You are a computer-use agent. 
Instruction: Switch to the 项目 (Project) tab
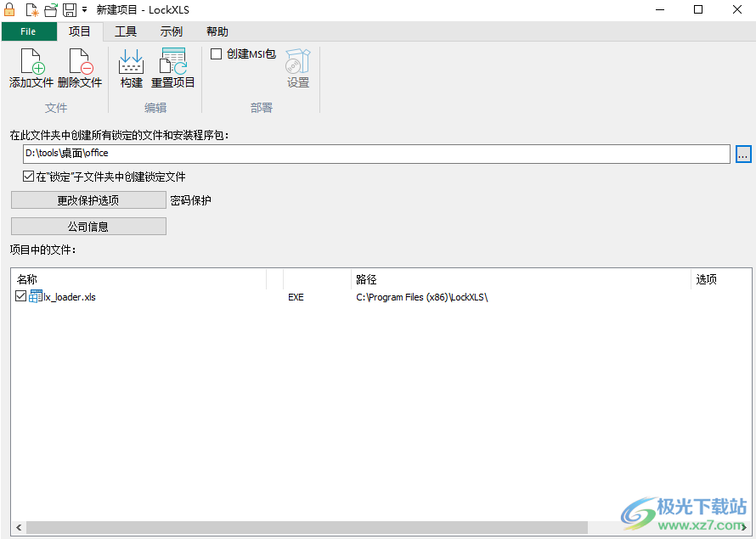pos(80,31)
